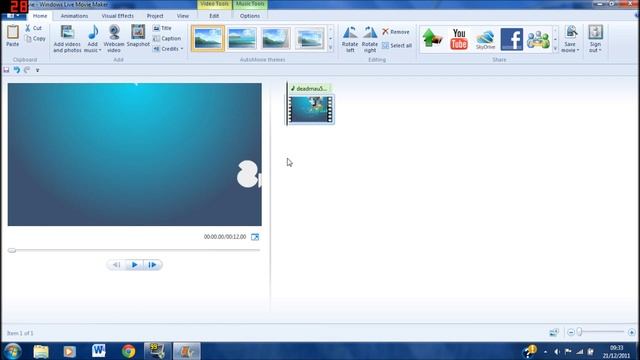Advance to the next frame
This screenshot has width=640, height=360.
[x=152, y=265]
